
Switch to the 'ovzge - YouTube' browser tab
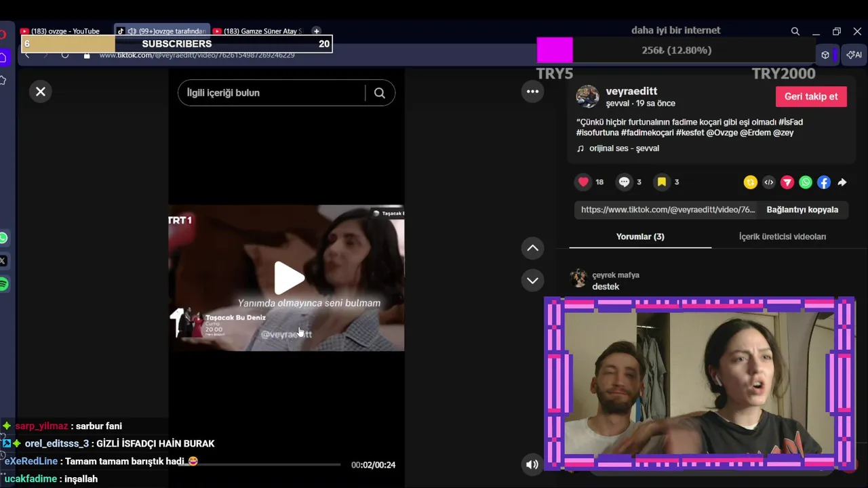click(x=65, y=31)
